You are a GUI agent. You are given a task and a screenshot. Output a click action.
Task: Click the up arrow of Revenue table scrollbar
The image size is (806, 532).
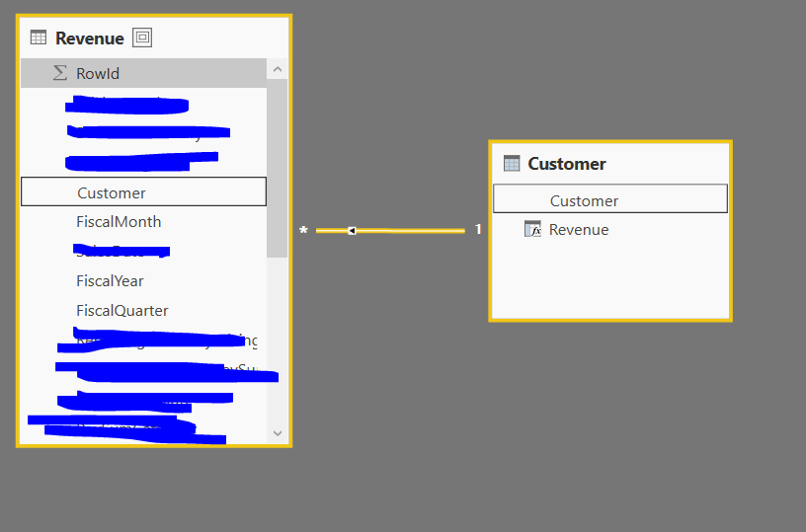tap(278, 69)
